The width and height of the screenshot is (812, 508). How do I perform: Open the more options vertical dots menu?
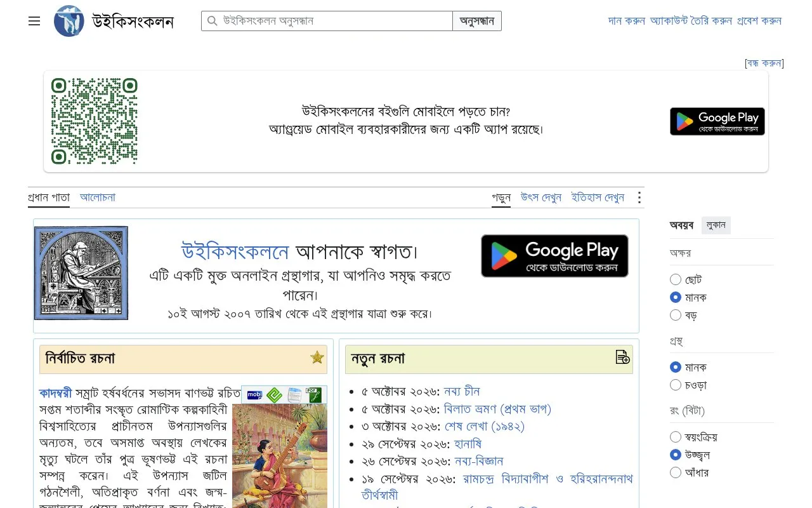pos(639,197)
